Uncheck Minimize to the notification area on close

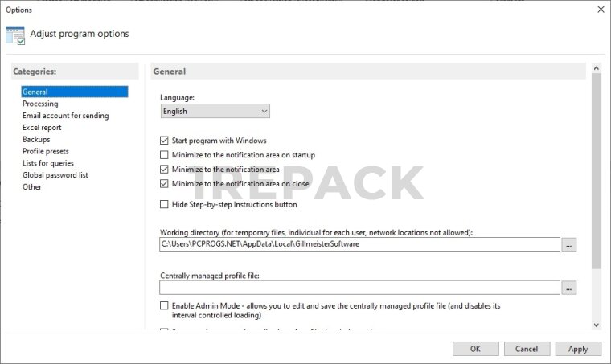[165, 184]
